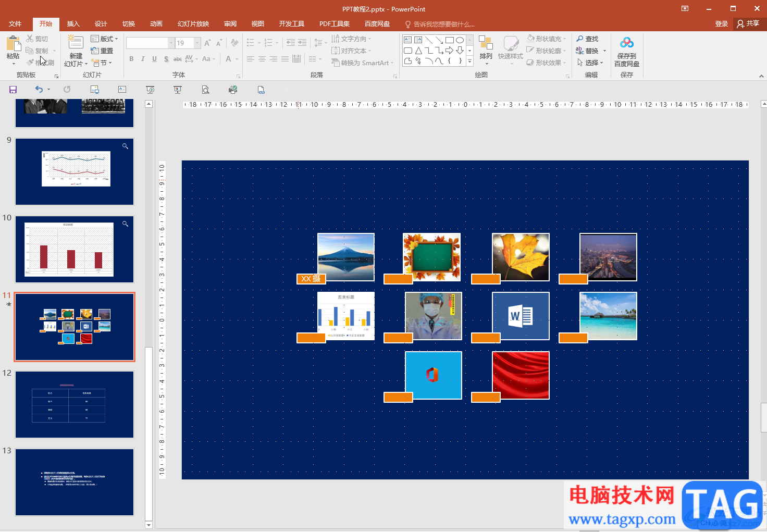Click the 共享 share button
The width and height of the screenshot is (767, 532).
coord(748,24)
